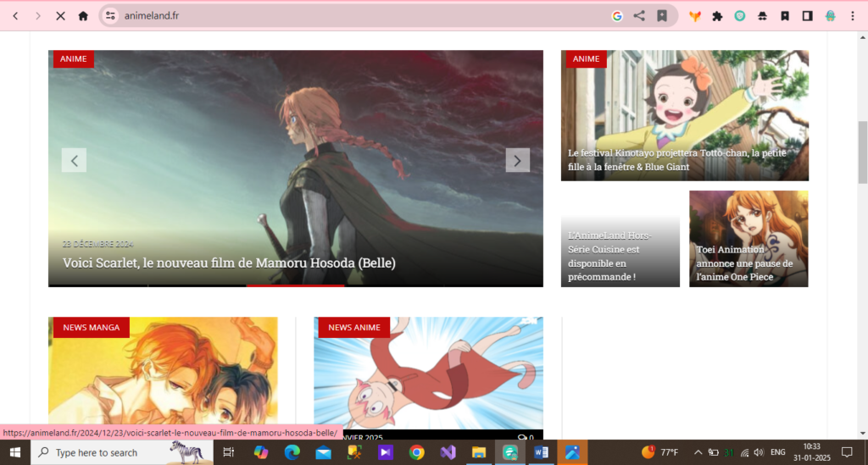Open Google Chrome from taskbar
This screenshot has width=868, height=465.
[x=417, y=452]
